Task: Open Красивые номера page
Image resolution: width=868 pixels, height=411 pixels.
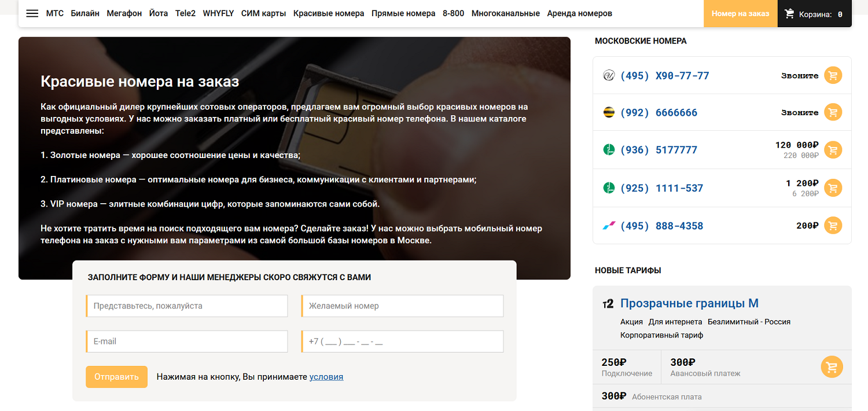Action: tap(329, 13)
